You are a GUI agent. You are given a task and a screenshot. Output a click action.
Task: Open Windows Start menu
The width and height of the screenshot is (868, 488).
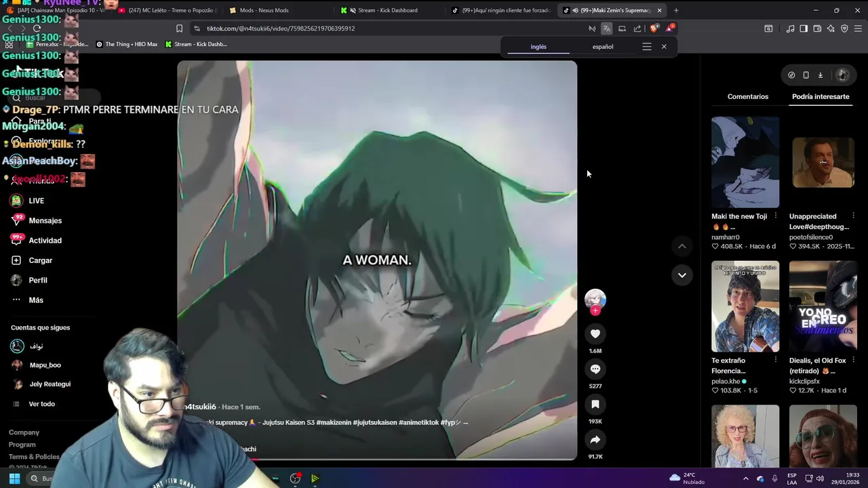point(14,479)
